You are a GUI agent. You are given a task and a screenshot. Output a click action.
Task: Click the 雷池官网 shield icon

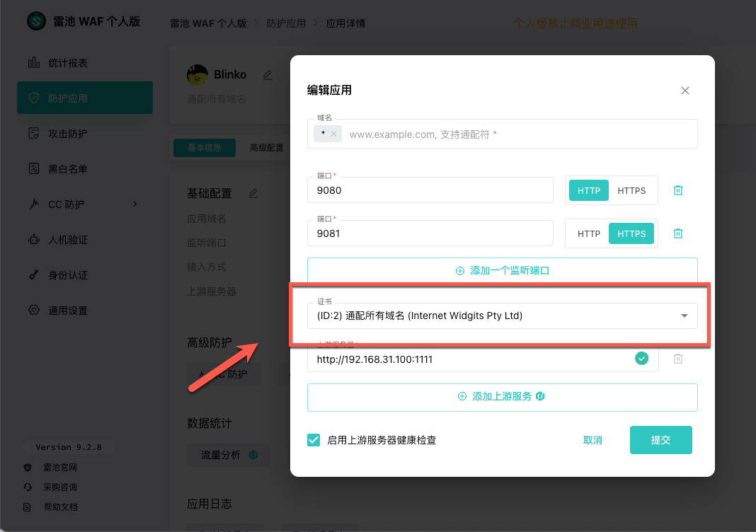(28, 468)
